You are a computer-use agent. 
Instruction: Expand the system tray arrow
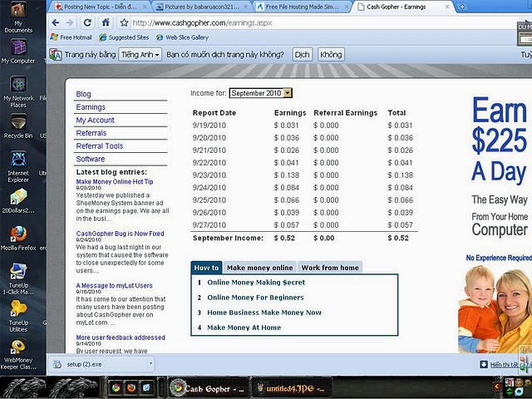point(497,386)
